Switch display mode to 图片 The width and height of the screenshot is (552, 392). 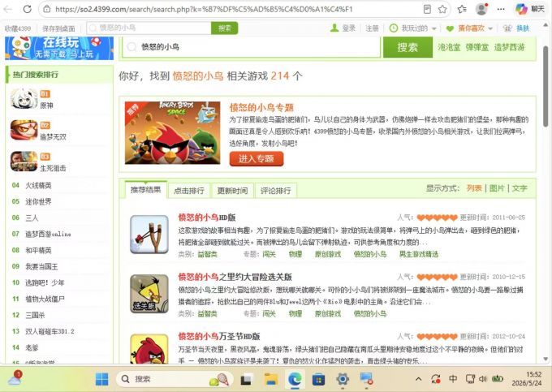click(497, 188)
